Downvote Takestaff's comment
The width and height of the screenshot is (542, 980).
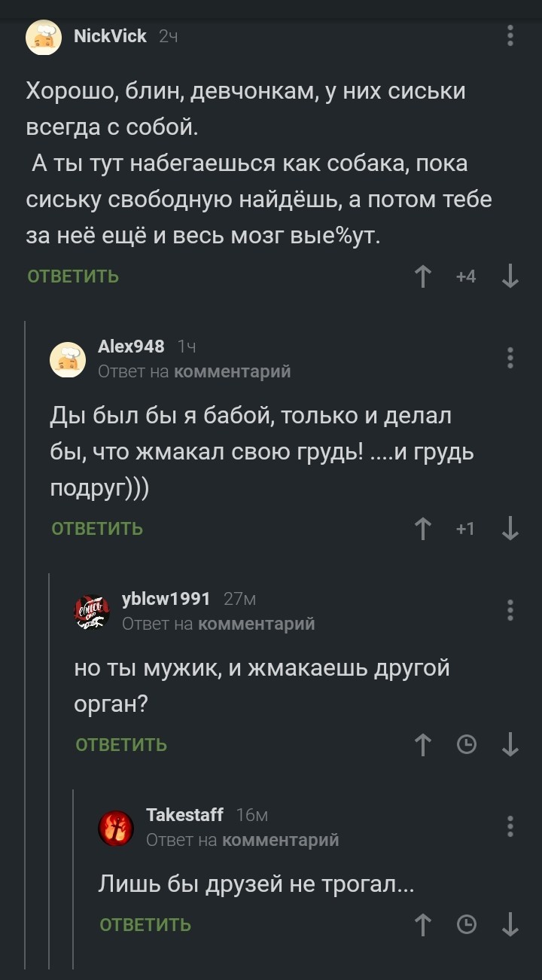coord(510,924)
